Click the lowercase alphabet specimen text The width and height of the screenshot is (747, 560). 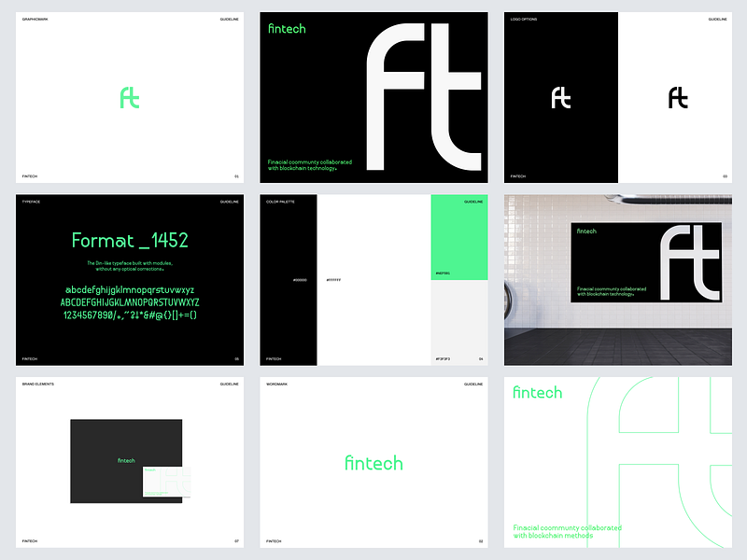coord(129,289)
